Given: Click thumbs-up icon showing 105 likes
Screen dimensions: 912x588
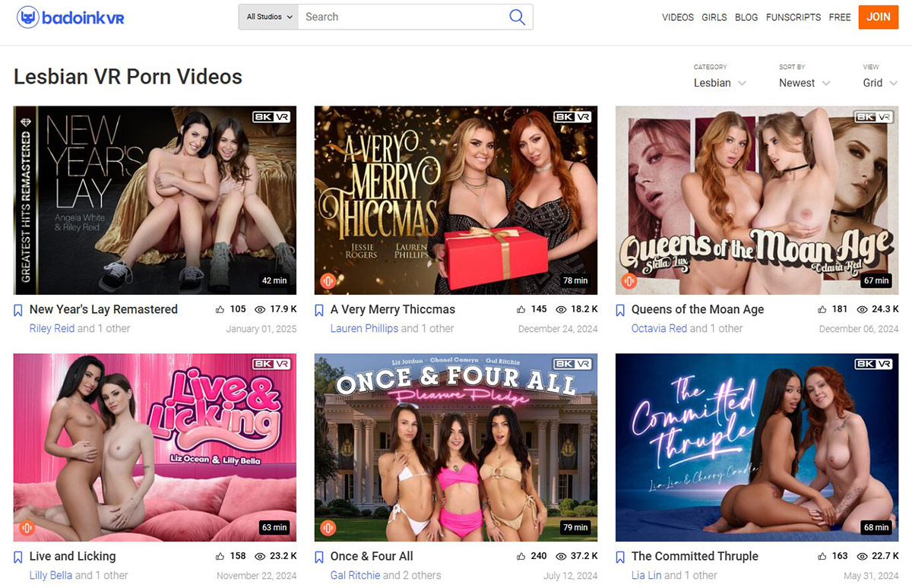Looking at the screenshot, I should click(220, 310).
